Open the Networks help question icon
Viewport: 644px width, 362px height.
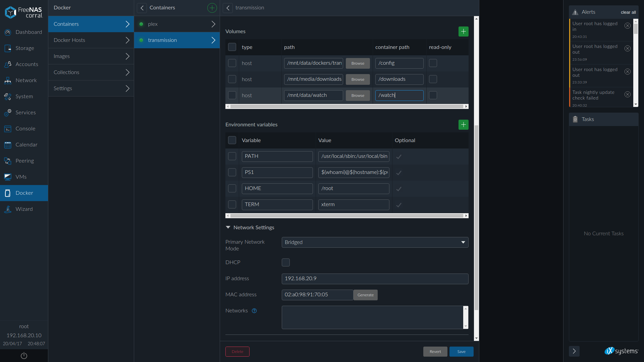254,311
